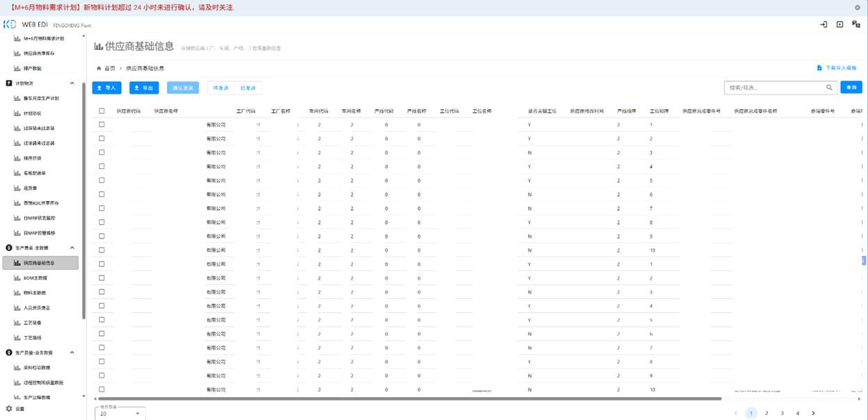Screen dimensions: 868x420
Task: Tick the select-all checkbox in the table header
Action: click(x=102, y=111)
